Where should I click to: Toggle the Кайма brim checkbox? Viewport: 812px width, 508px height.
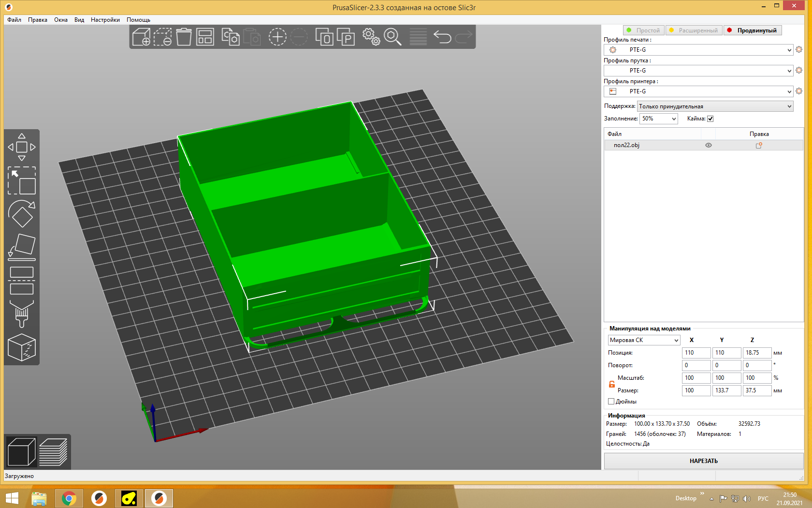pyautogui.click(x=710, y=119)
